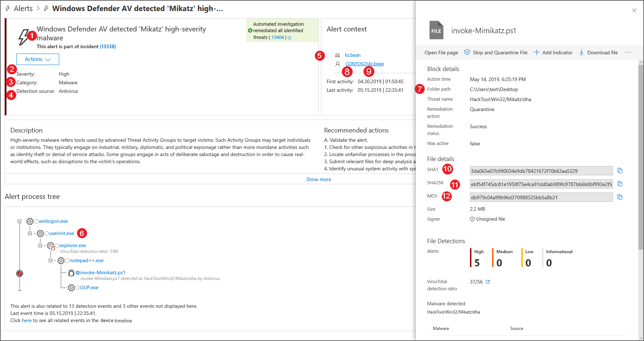Select the circle next to explorer.exe
The image size is (644, 341).
(57, 246)
